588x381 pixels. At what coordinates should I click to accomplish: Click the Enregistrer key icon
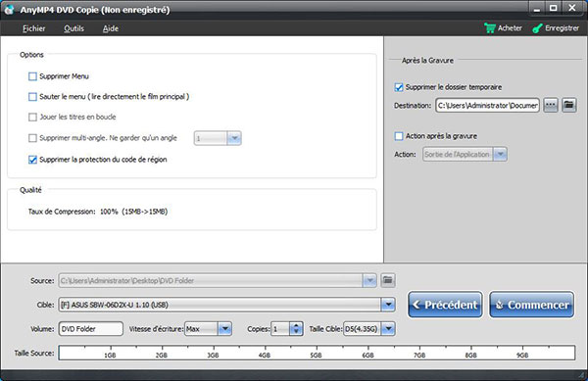tap(537, 28)
